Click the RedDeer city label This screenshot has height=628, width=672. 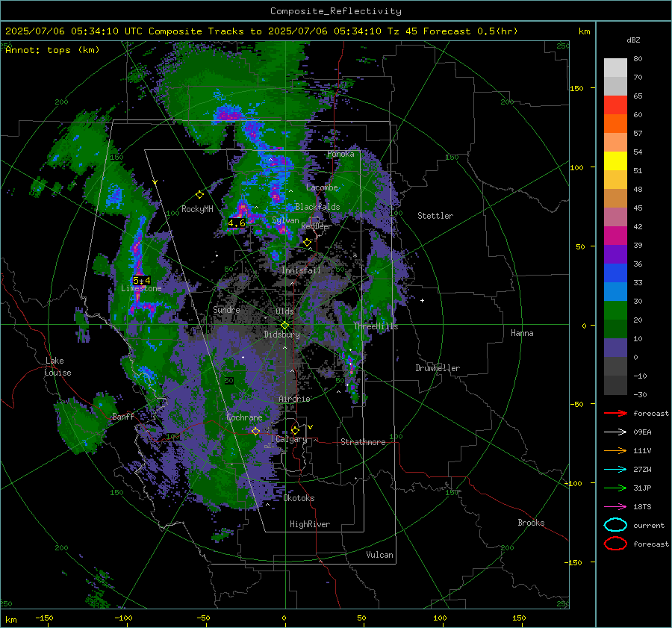317,226
